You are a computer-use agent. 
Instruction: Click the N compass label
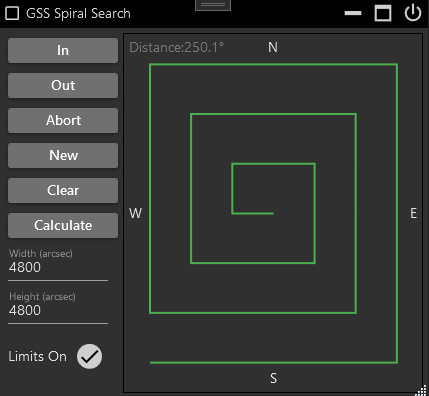tap(273, 47)
